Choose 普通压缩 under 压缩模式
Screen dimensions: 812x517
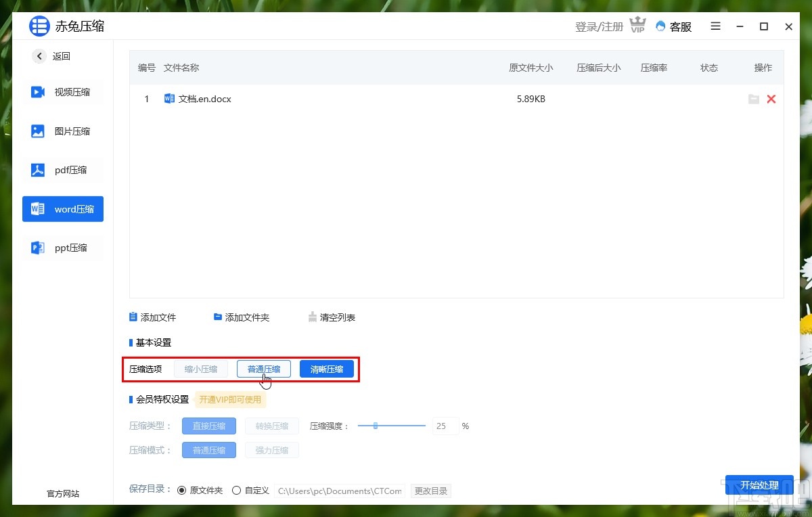[209, 450]
